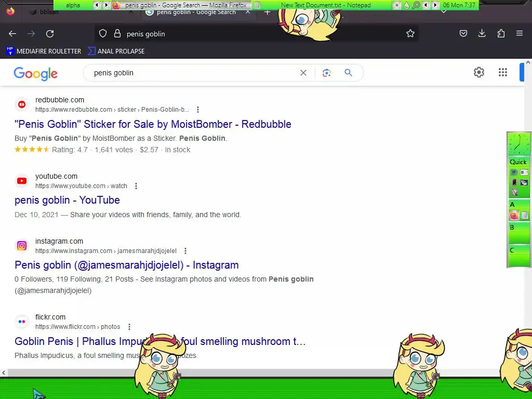Screen dimensions: 532x399
Task: Open more options for redbubble.com result
Action: 198,110
